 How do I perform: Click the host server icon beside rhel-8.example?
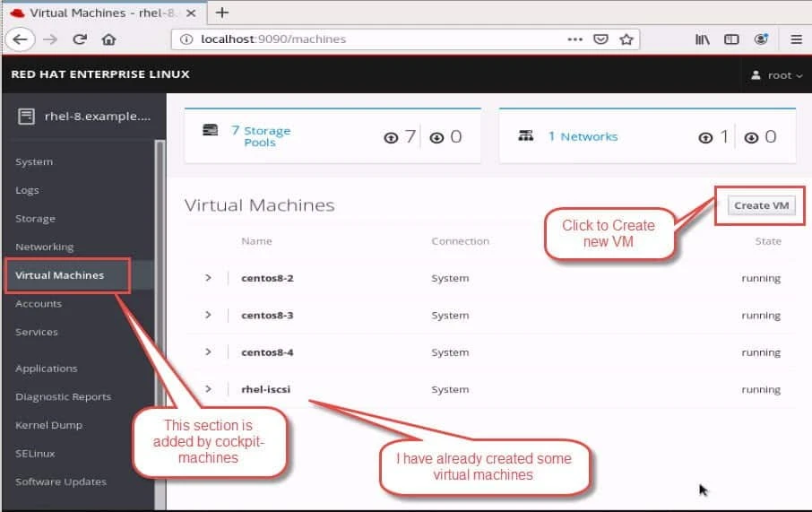(x=26, y=116)
